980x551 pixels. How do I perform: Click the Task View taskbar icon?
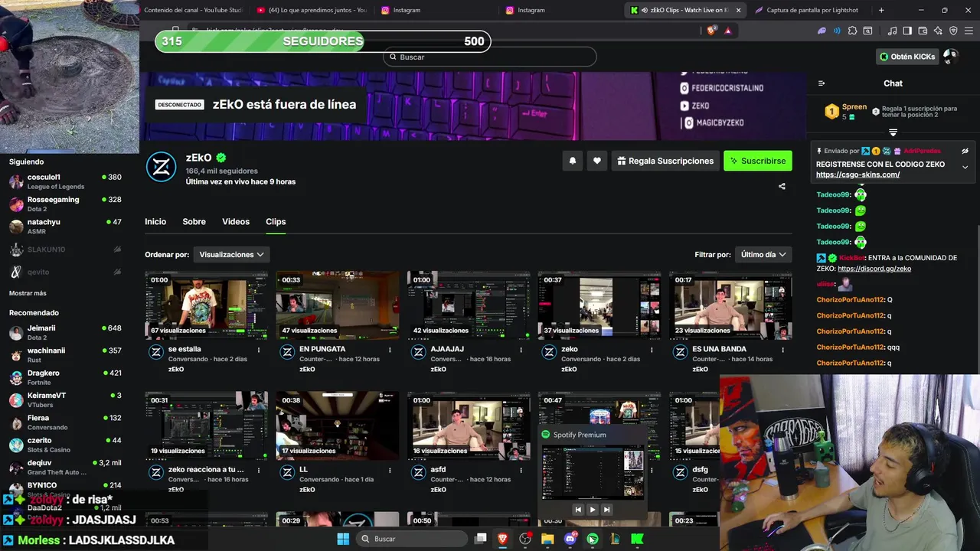point(480,539)
